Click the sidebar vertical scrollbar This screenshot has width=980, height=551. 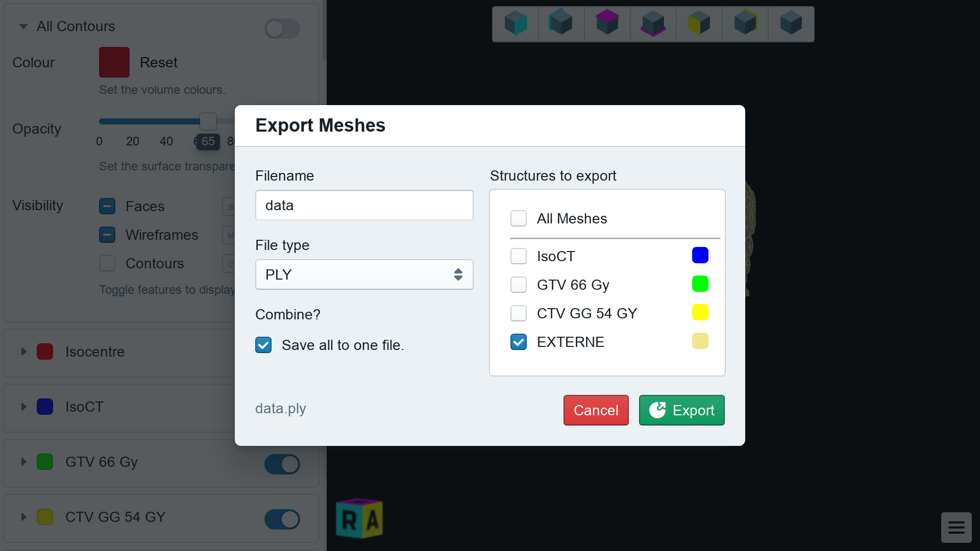tap(324, 31)
